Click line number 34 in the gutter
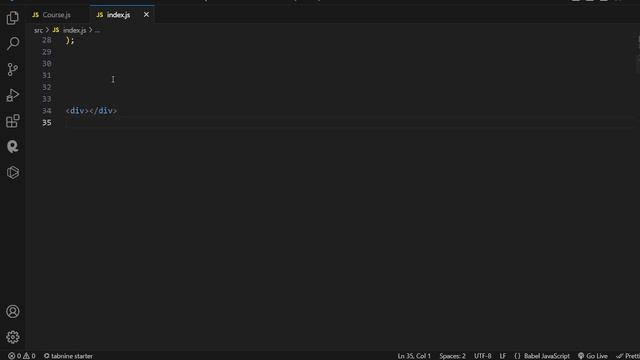640x360 pixels. point(47,111)
